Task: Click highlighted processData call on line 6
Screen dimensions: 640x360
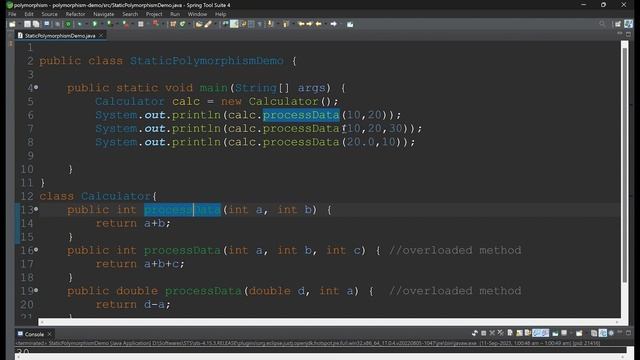Action: coord(301,115)
